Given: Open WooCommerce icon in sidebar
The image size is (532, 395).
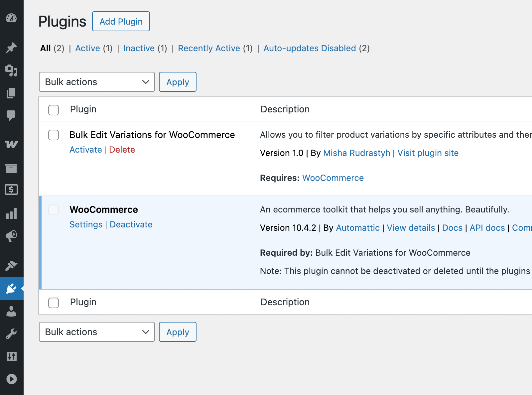Looking at the screenshot, I should 11,144.
